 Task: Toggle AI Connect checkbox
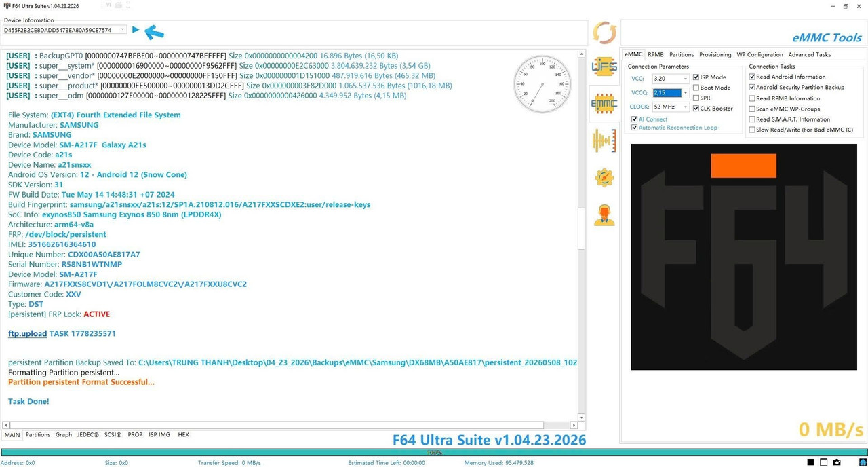pyautogui.click(x=635, y=119)
